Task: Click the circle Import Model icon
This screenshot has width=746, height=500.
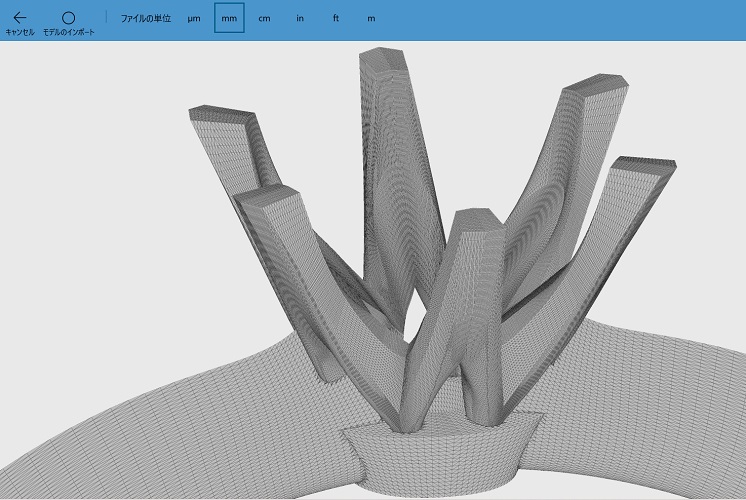Action: click(68, 18)
